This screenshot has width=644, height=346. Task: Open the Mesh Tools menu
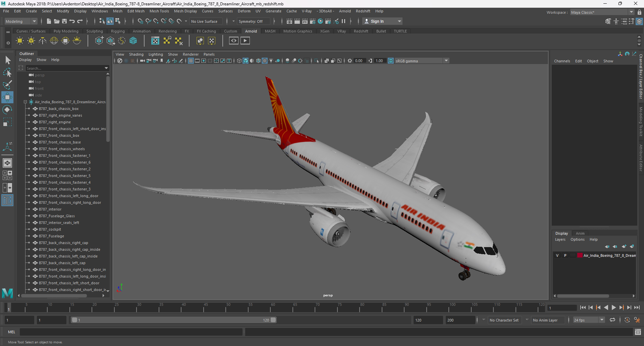(159, 11)
